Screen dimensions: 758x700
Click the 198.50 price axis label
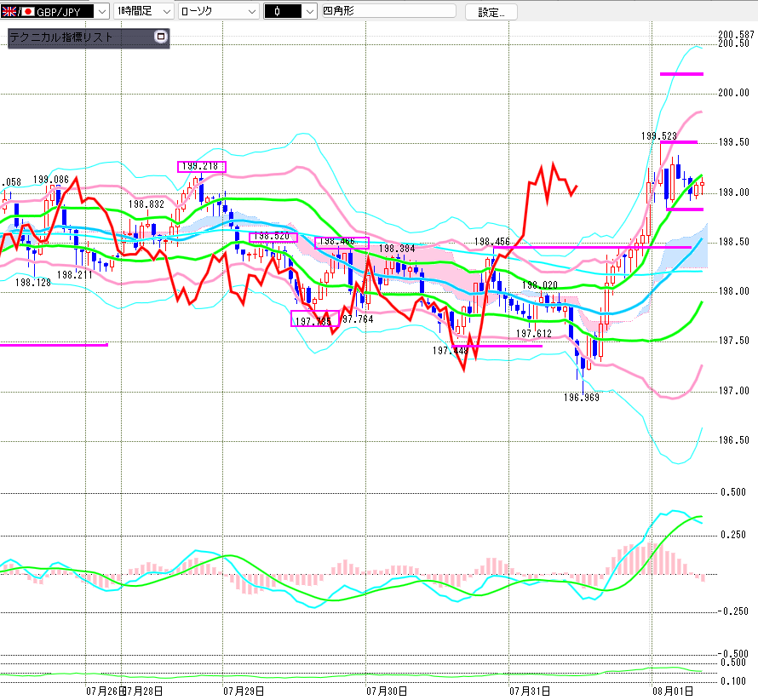click(733, 242)
